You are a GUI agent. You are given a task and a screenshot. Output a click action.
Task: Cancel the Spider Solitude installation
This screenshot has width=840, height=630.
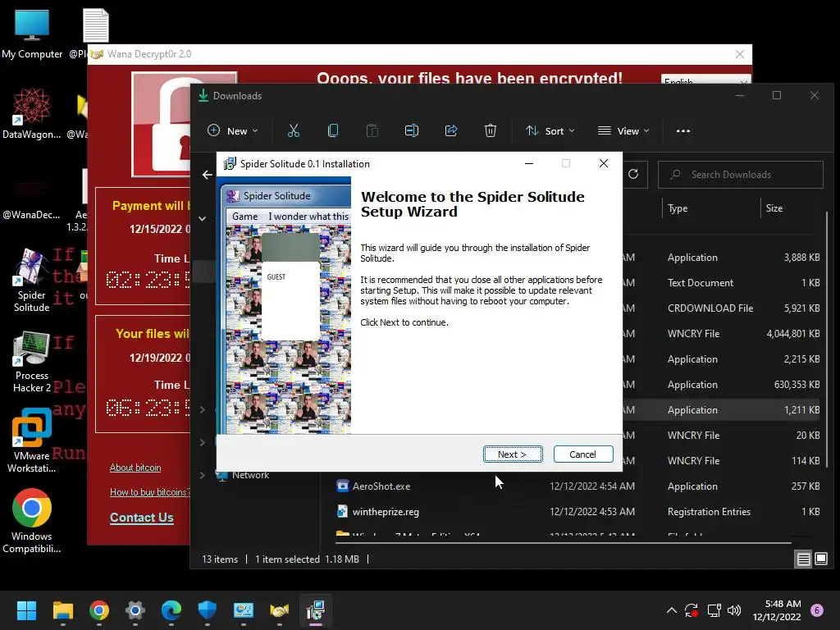point(583,454)
